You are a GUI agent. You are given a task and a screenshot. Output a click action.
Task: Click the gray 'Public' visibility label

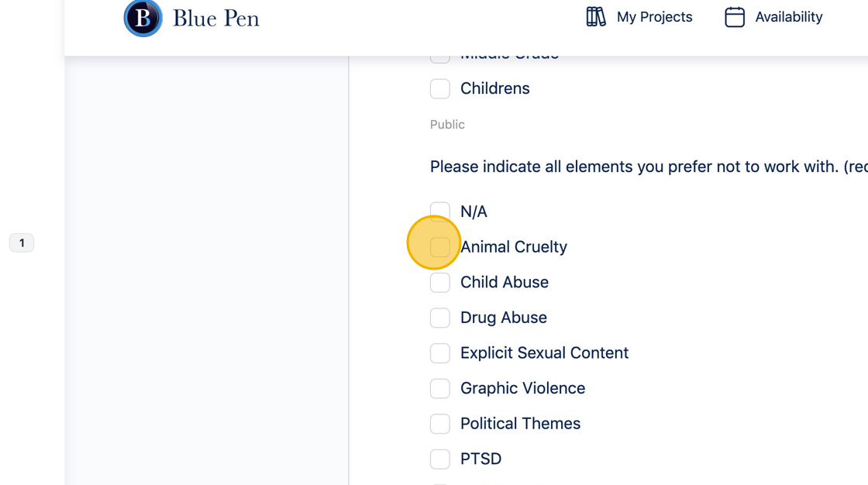pos(447,125)
